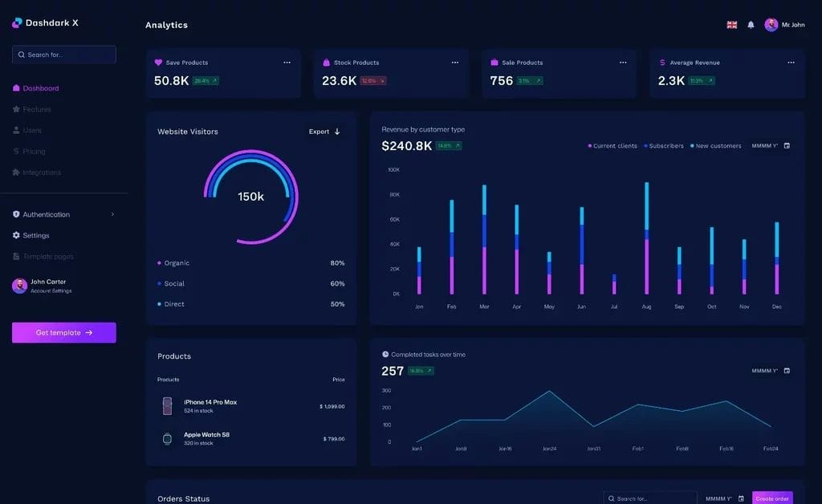This screenshot has height=504, width=822.
Task: Toggle New customers legend series
Action: pyautogui.click(x=717, y=146)
